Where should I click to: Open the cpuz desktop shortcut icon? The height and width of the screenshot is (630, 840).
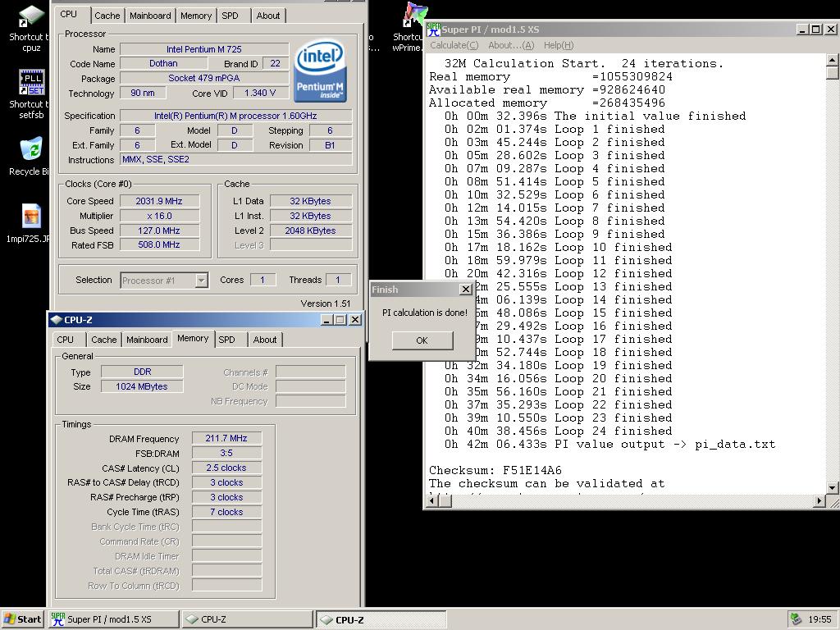click(x=32, y=16)
